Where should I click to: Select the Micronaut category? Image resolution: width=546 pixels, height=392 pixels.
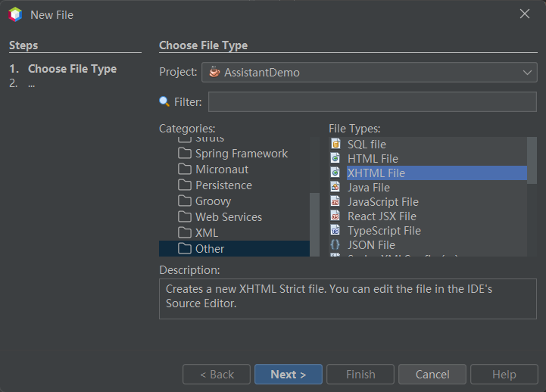[x=222, y=169]
